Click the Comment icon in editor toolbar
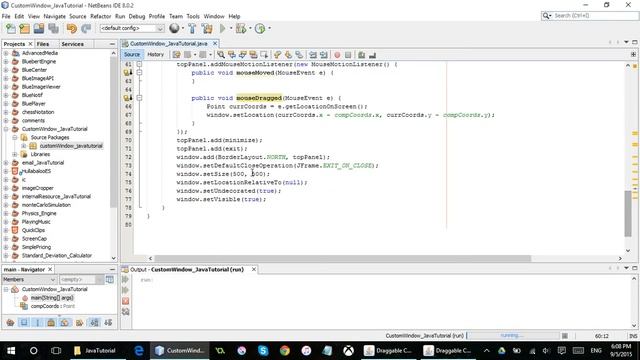 click(362, 55)
